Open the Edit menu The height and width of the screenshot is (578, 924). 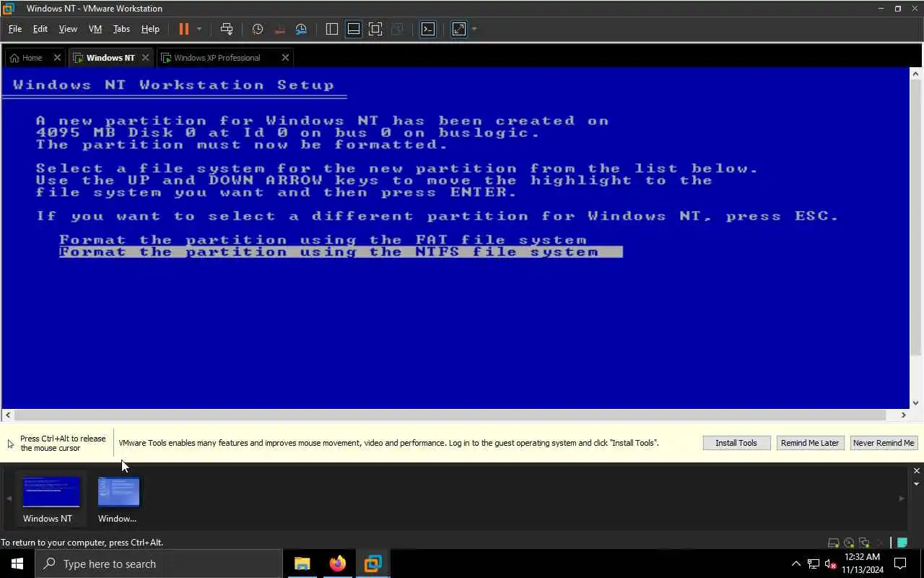tap(40, 29)
